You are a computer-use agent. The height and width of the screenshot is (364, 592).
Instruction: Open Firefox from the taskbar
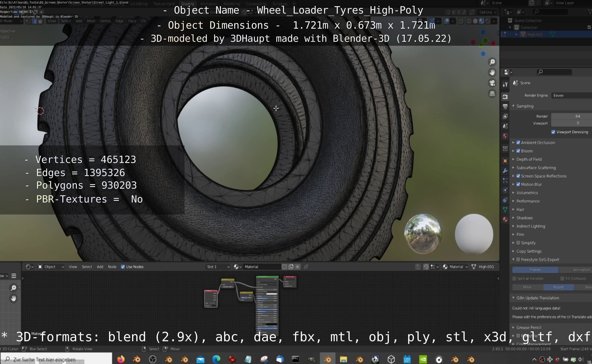click(x=121, y=359)
